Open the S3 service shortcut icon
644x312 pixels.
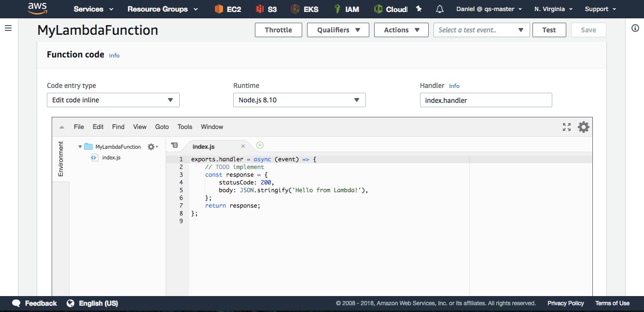(x=260, y=9)
